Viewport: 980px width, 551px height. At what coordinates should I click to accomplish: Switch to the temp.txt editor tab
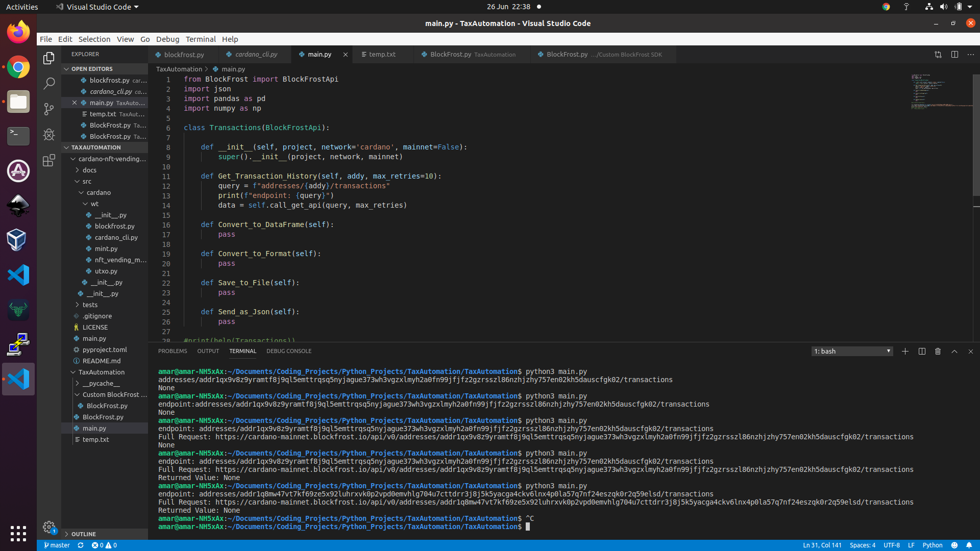click(382, 55)
